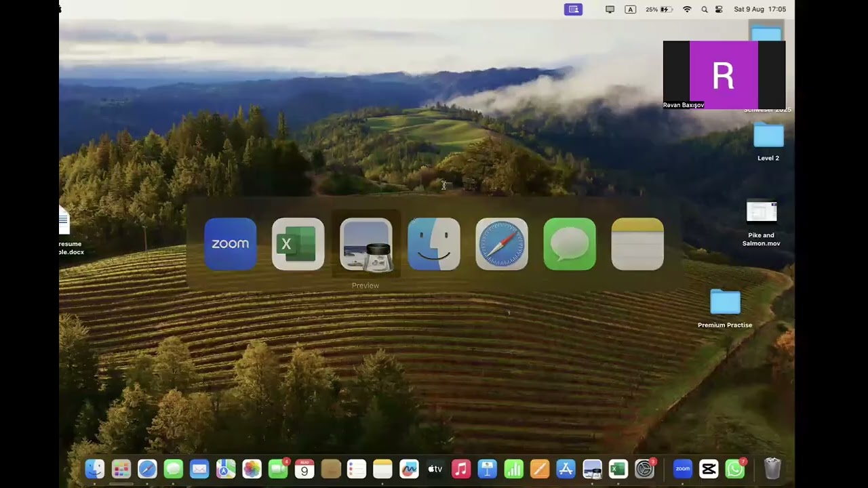Open Calendar from the Dock
The height and width of the screenshot is (488, 868).
coord(304,468)
